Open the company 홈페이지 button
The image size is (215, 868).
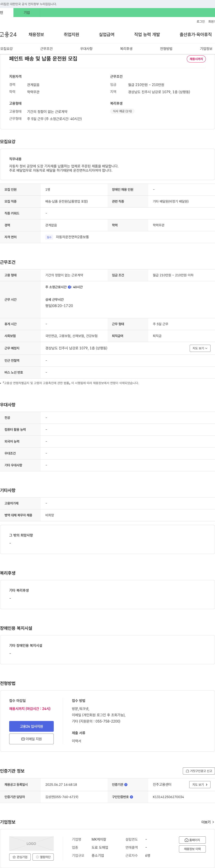192,840
